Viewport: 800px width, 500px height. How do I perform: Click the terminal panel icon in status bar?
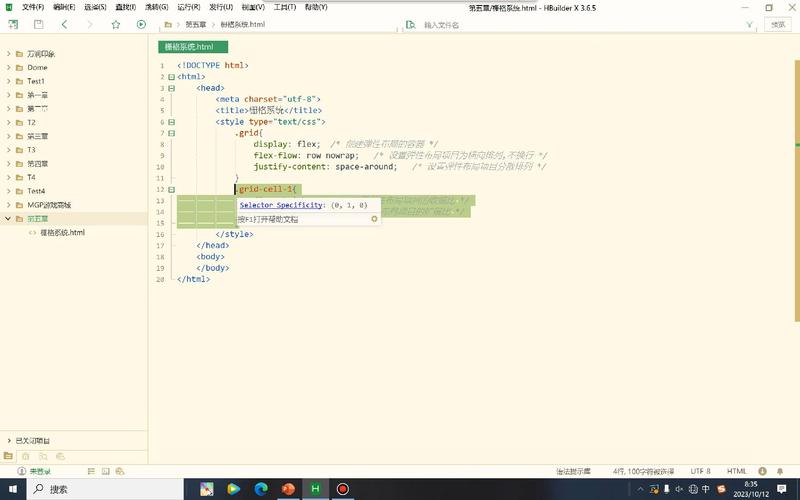[106, 471]
